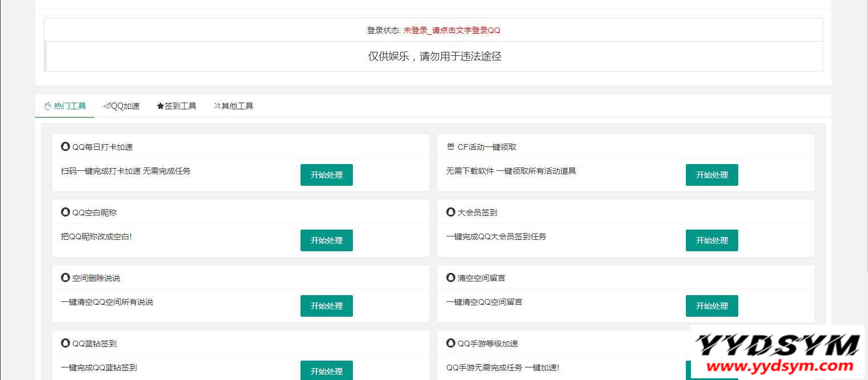This screenshot has width=868, height=380.
Task: Start 空间删除说说 processing
Action: (x=327, y=306)
